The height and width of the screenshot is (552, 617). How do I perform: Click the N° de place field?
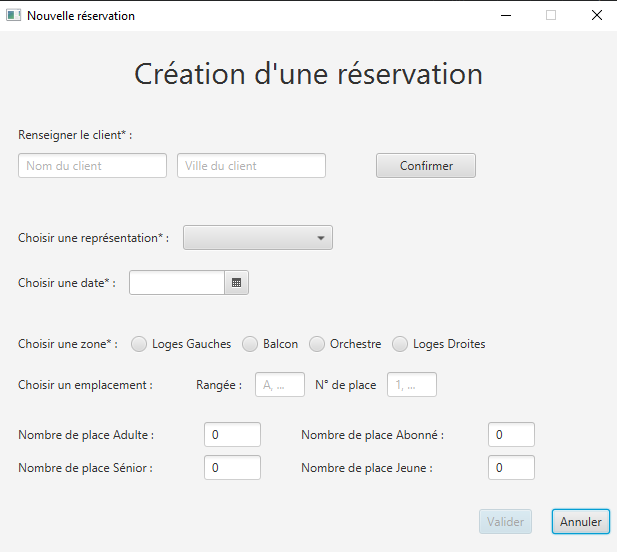pos(412,385)
